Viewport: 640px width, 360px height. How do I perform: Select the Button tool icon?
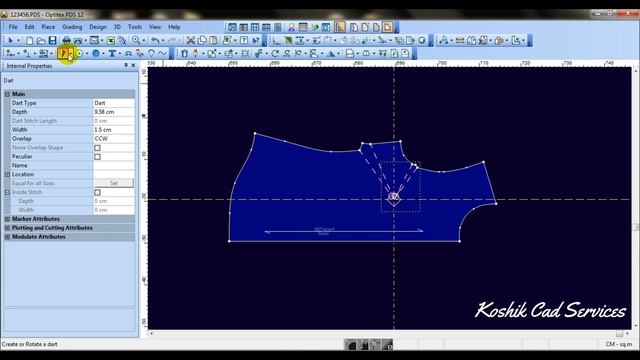point(96,53)
